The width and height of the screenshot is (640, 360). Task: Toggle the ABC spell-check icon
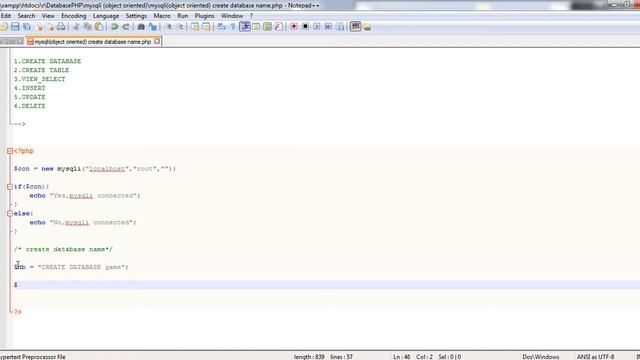click(x=356, y=27)
